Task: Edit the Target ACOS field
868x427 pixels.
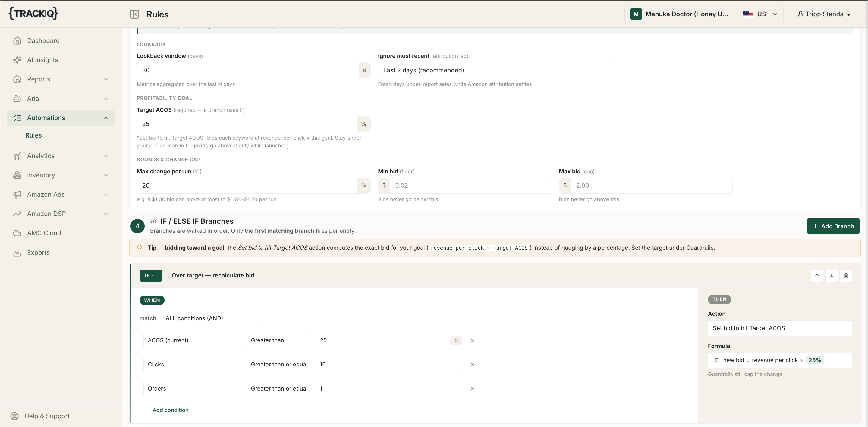Action: click(x=247, y=124)
